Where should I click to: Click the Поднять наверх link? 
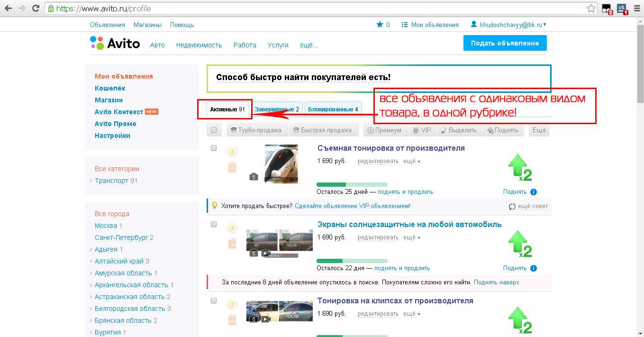pyautogui.click(x=497, y=282)
